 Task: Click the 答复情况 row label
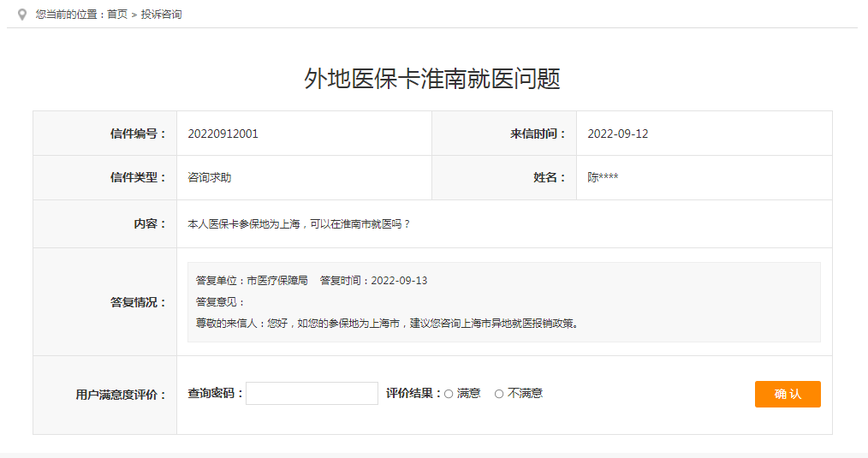point(138,302)
